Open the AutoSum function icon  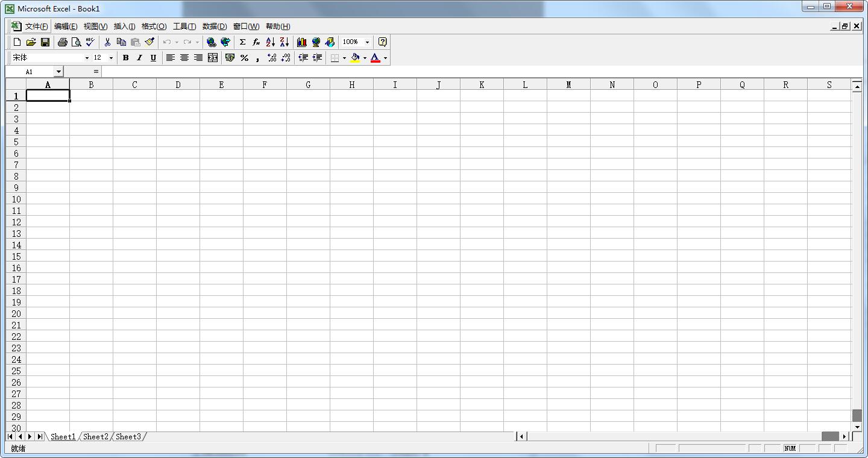(x=242, y=42)
